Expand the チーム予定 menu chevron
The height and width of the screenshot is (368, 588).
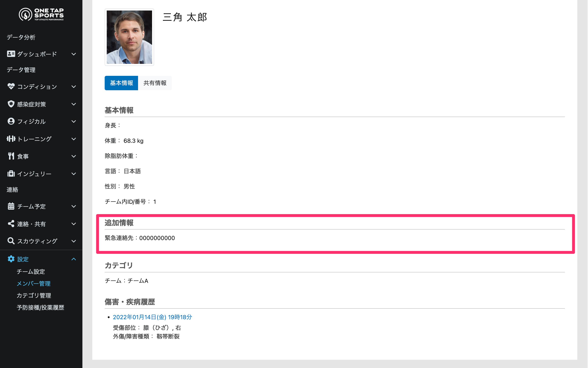(74, 206)
